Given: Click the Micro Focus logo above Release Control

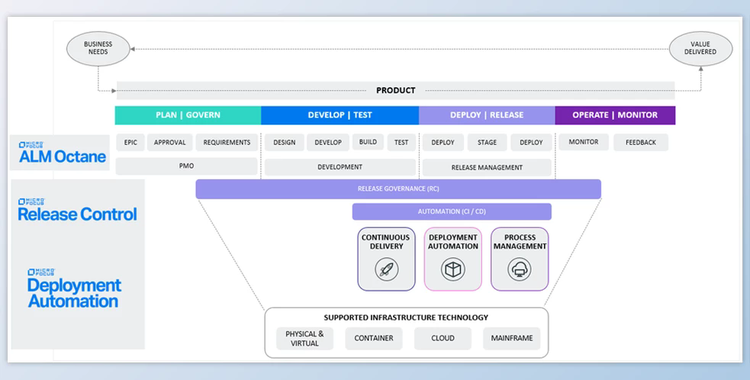Looking at the screenshot, I should click(x=31, y=202).
